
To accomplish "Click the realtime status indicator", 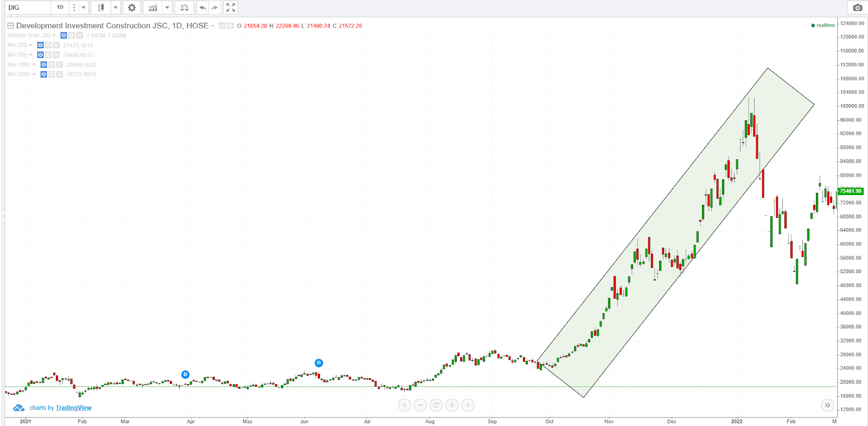I will (823, 25).
